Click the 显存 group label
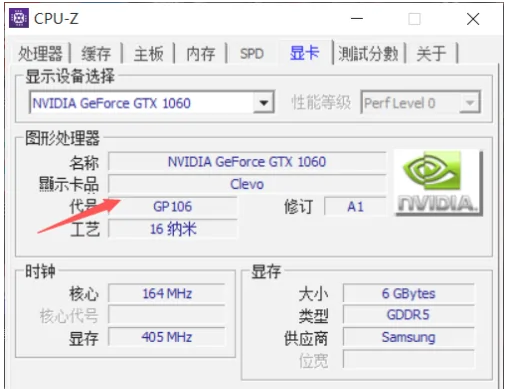This screenshot has width=508, height=389. click(x=266, y=271)
